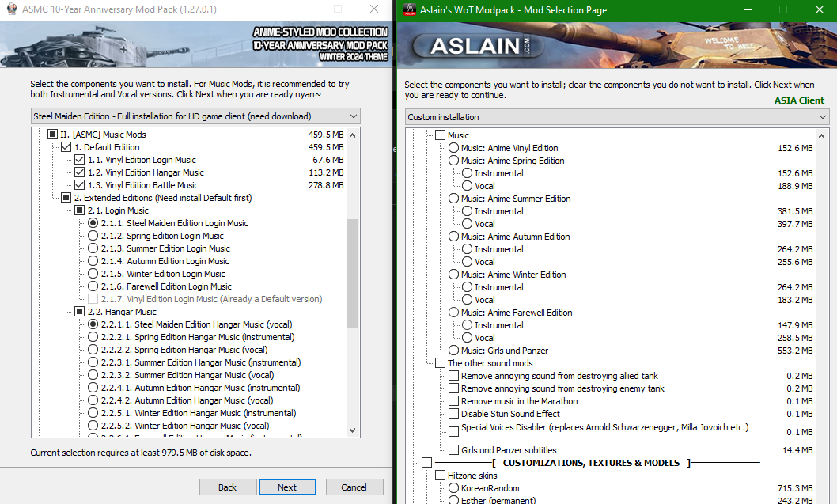Select KoreanRandom hitzone skins

[454, 488]
